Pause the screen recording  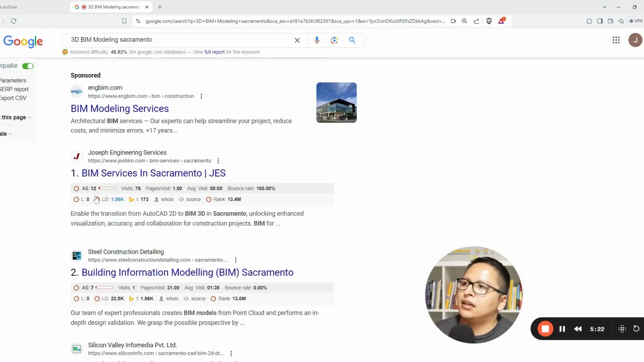562,329
